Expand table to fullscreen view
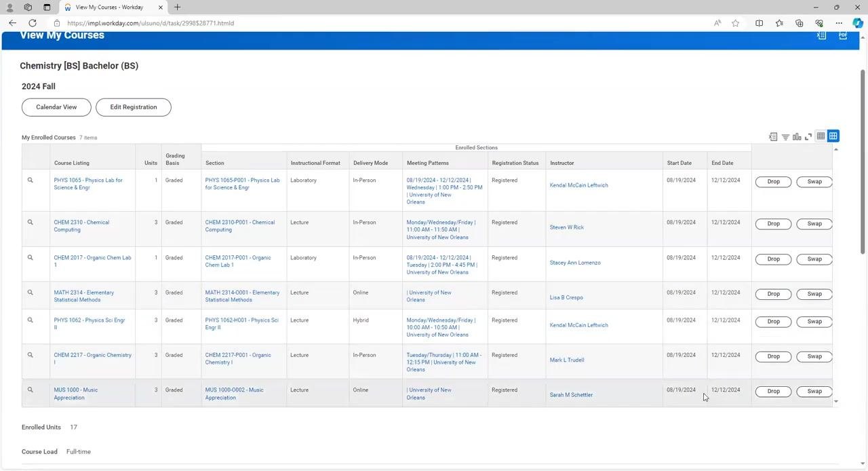Screen dimensions: 868x471 pyautogui.click(x=808, y=136)
